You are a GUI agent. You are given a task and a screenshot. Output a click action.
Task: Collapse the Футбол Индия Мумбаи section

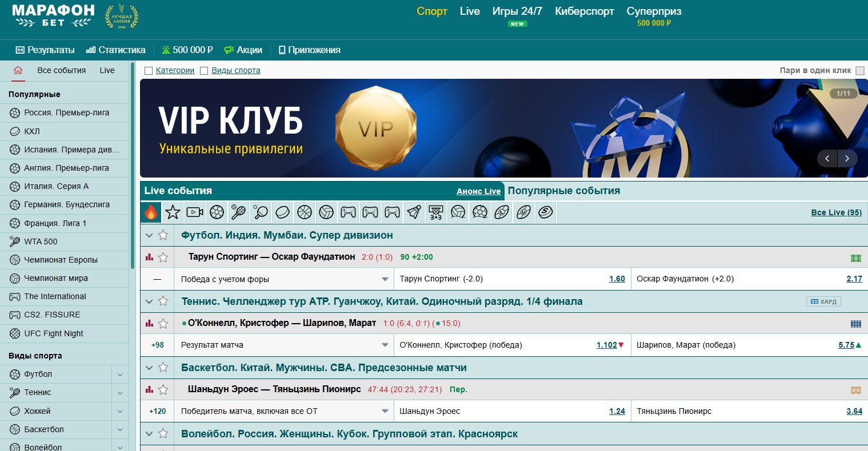pos(149,235)
